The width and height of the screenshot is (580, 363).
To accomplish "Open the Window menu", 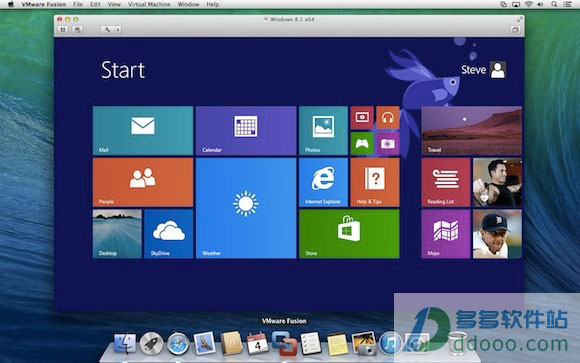I will pyautogui.click(x=188, y=4).
